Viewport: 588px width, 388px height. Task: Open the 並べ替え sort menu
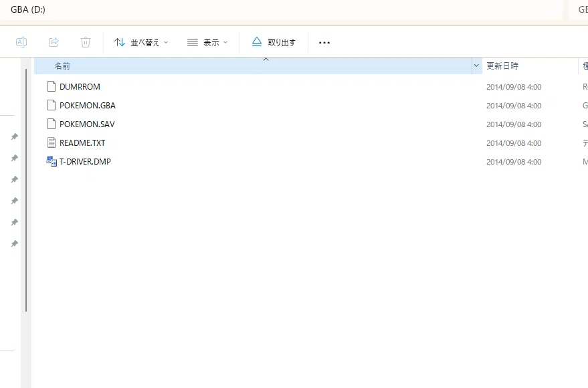pos(141,42)
